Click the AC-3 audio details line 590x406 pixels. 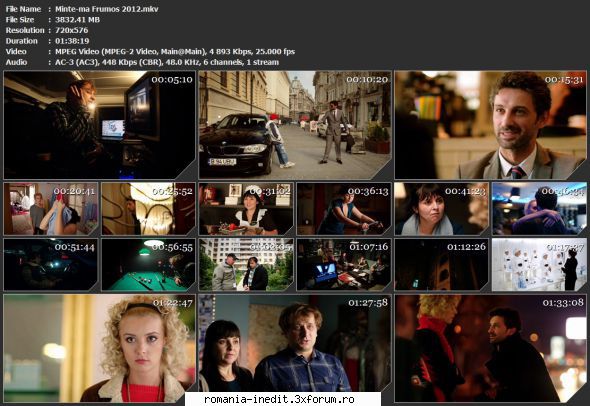point(167,62)
